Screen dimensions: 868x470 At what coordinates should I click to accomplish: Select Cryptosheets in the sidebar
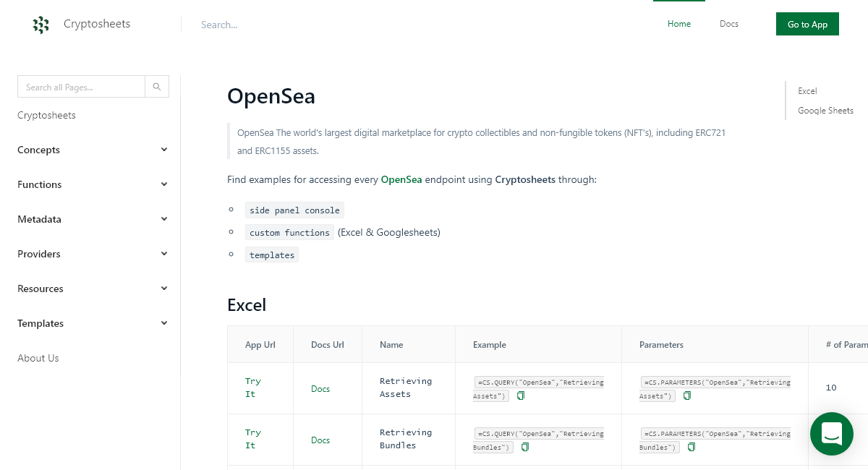pyautogui.click(x=46, y=115)
